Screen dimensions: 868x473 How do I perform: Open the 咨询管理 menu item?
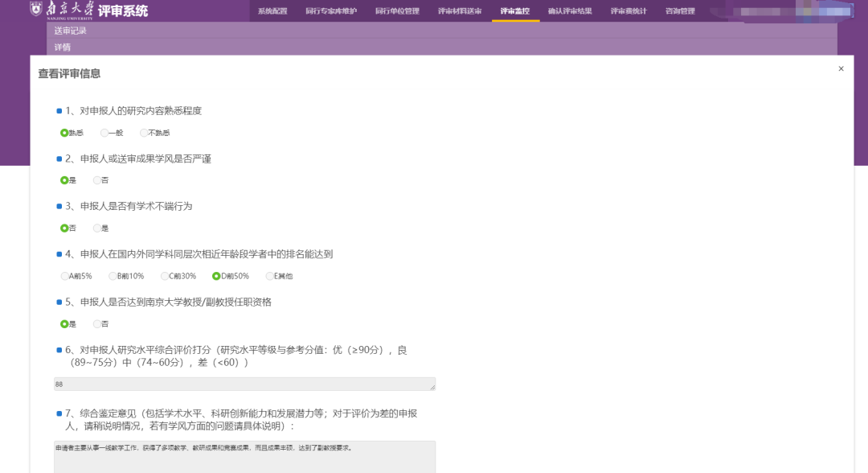[680, 11]
